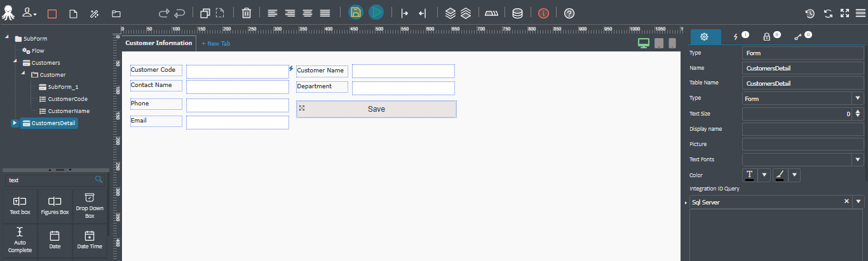868x261 pixels.
Task: Click the Text Size stepper arrows
Action: click(x=858, y=114)
